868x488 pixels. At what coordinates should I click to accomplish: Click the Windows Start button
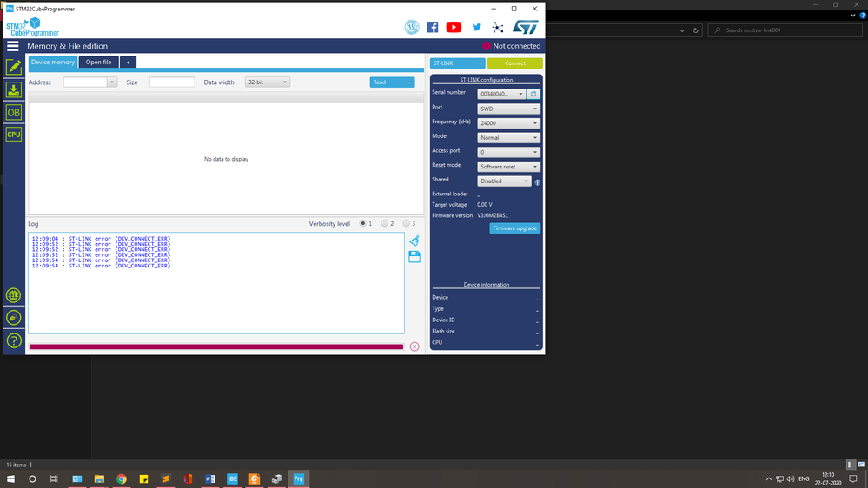coord(10,478)
